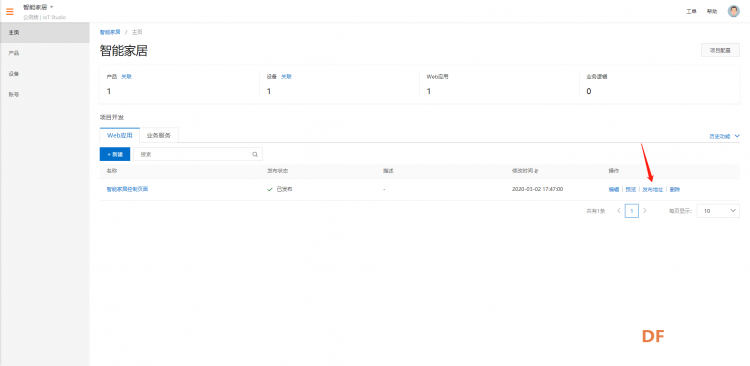The height and width of the screenshot is (366, 750).
Task: Click the 2020-03-02 17:47:00 timestamp
Action: tap(537, 189)
